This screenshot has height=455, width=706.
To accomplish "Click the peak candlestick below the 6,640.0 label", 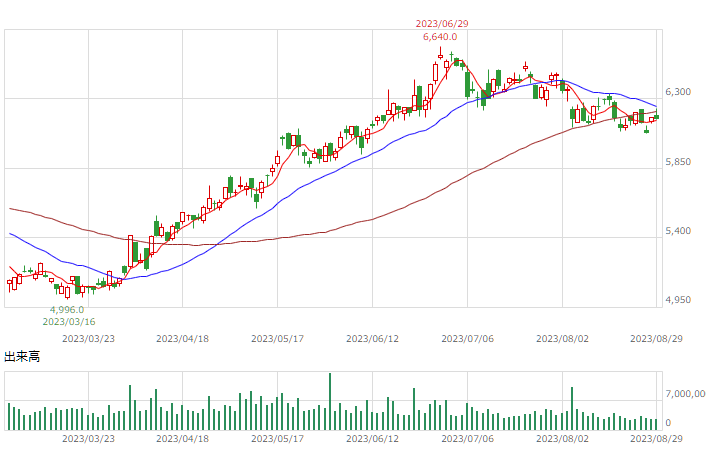I will coord(440,54).
